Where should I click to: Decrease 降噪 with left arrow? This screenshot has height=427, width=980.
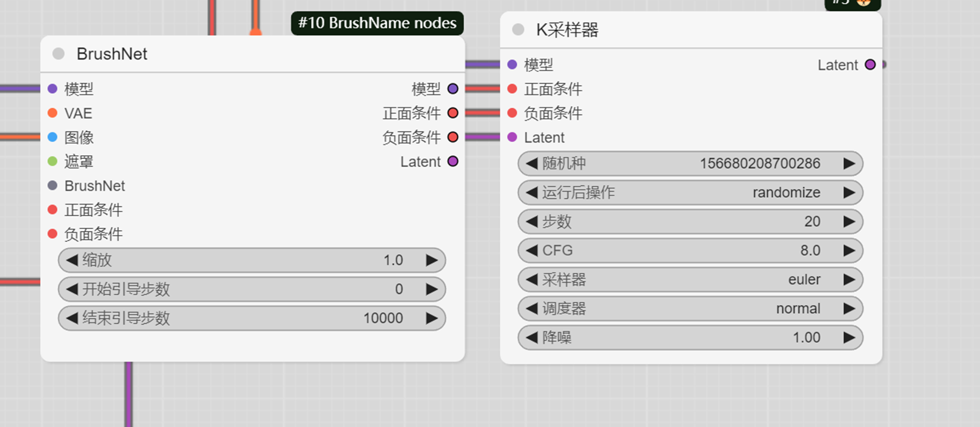click(532, 337)
